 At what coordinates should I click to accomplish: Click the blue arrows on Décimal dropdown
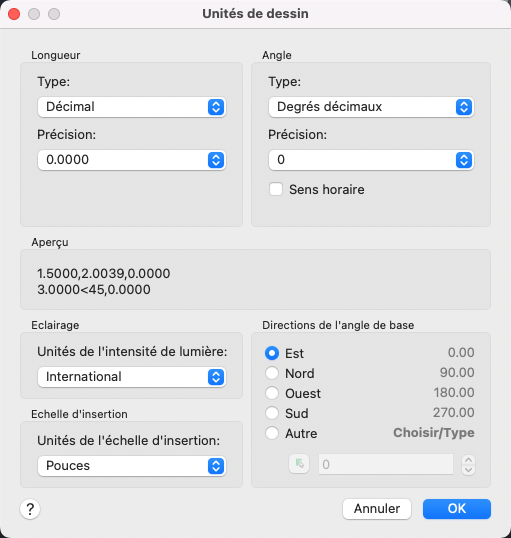point(216,107)
